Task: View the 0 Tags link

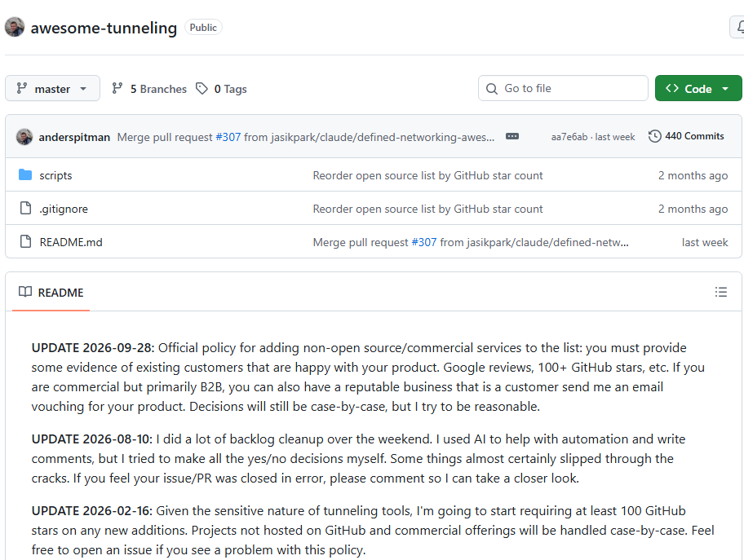Action: coord(222,89)
